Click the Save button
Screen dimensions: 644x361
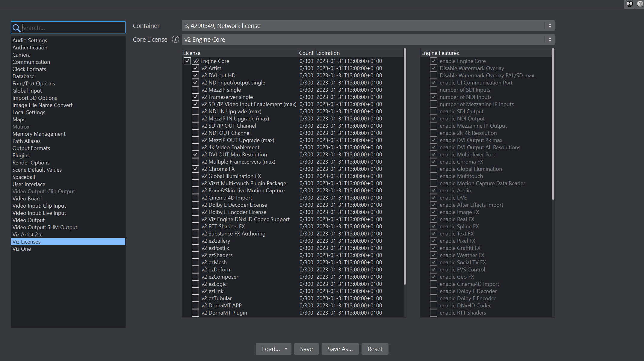306,349
